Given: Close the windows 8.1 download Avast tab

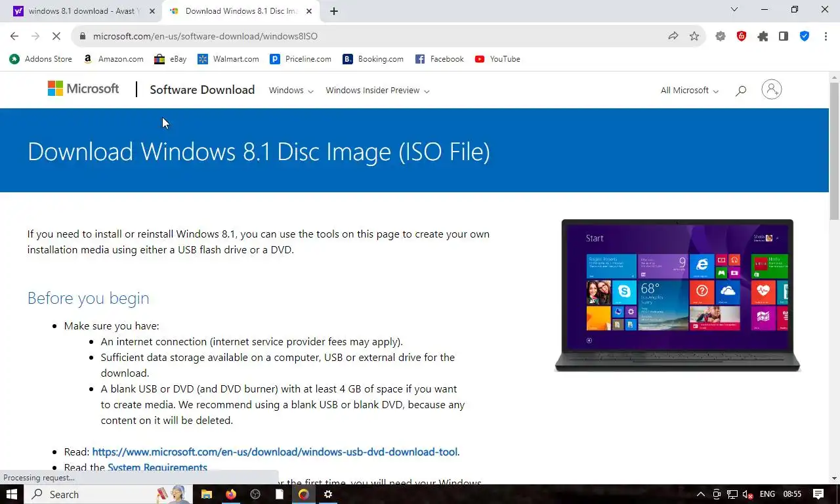Looking at the screenshot, I should pos(152,11).
